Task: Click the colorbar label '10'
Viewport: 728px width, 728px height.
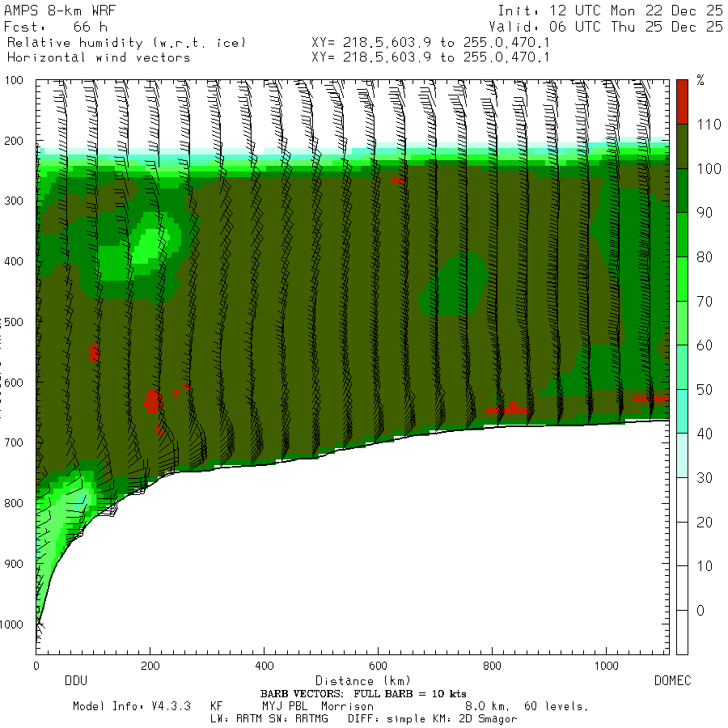Action: click(705, 566)
